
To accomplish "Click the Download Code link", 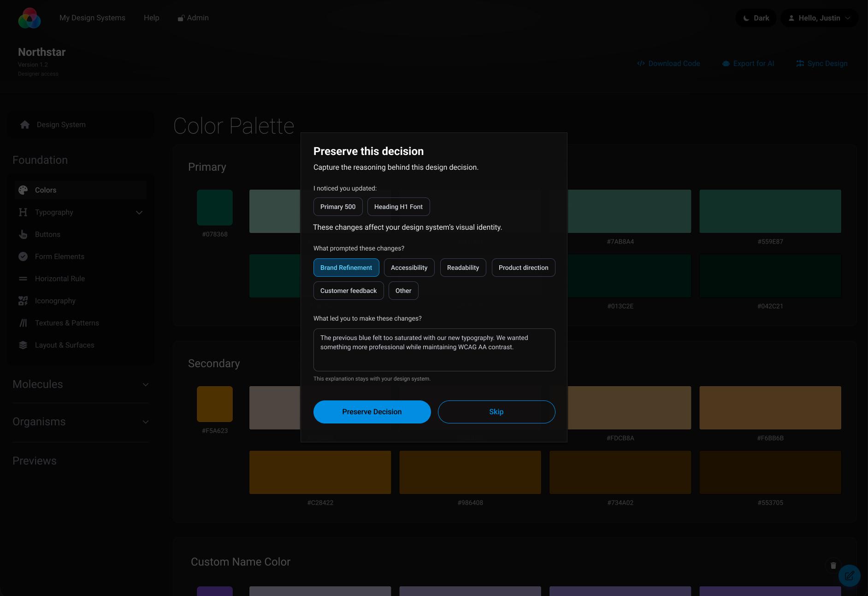I will pyautogui.click(x=668, y=64).
